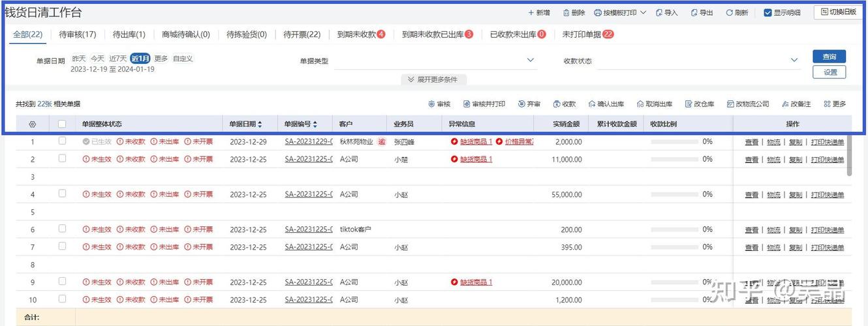Screen dimensions: 868x326
Task: Click the 导出 export icon
Action: pos(694,12)
